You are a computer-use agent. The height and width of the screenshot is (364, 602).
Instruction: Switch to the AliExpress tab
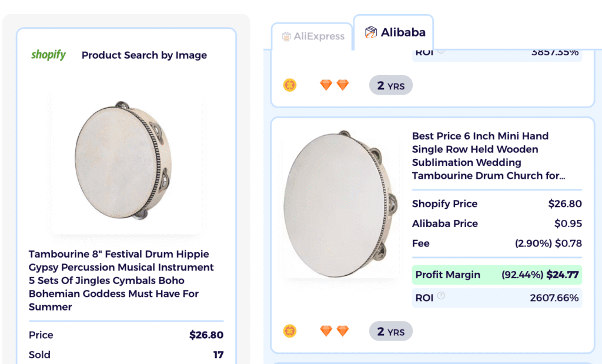pos(315,36)
